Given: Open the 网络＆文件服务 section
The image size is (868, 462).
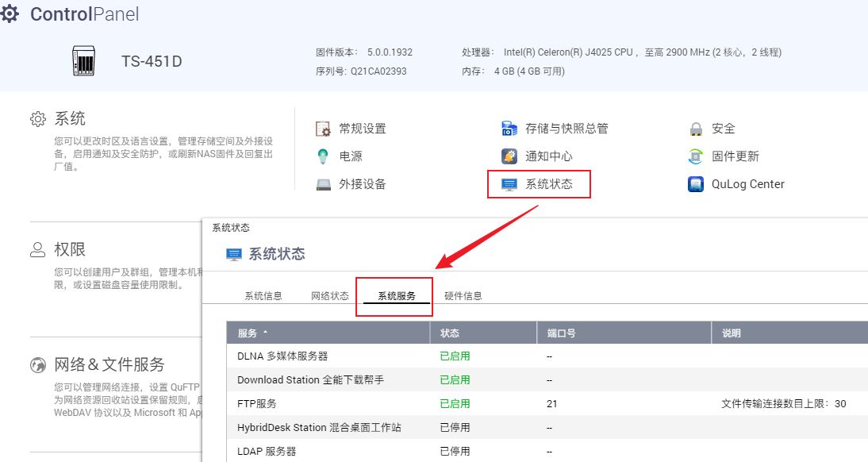Looking at the screenshot, I should coord(109,365).
